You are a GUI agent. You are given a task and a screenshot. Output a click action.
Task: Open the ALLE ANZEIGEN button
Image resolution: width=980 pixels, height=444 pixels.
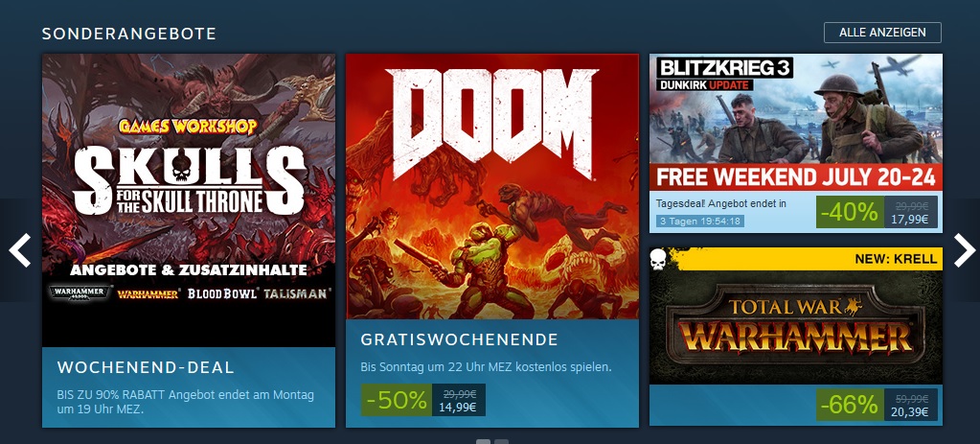(x=882, y=33)
